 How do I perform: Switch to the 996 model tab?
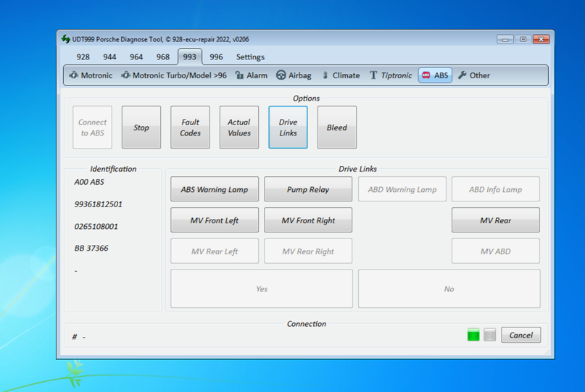216,57
